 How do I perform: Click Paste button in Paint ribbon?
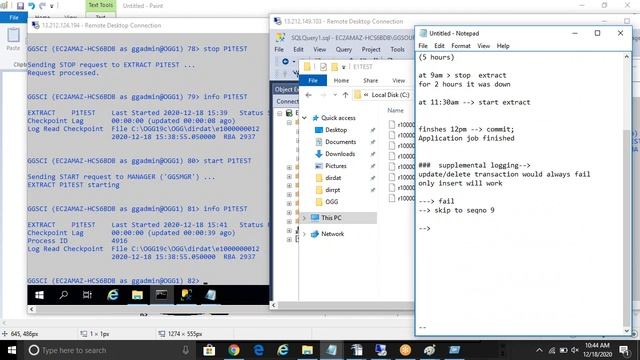[13, 40]
